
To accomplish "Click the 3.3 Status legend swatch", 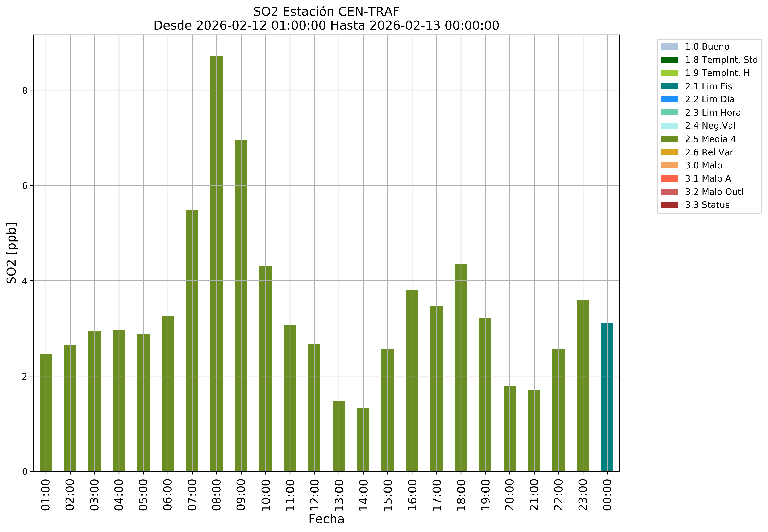I will point(669,205).
